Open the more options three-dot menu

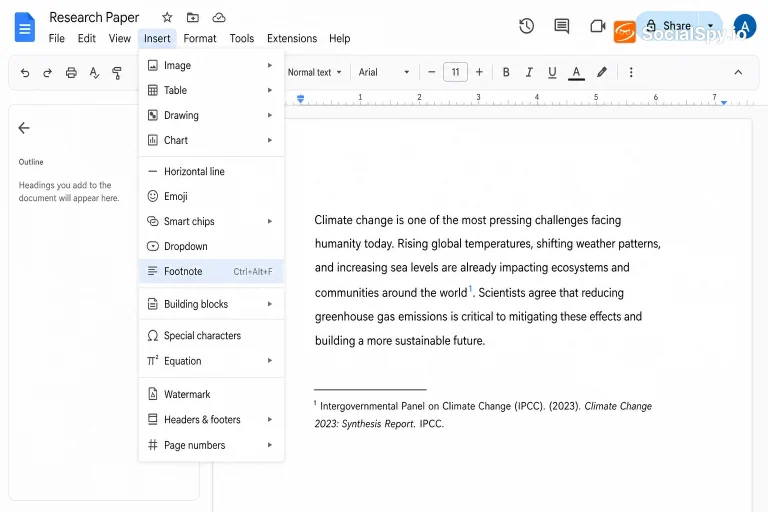[631, 73]
